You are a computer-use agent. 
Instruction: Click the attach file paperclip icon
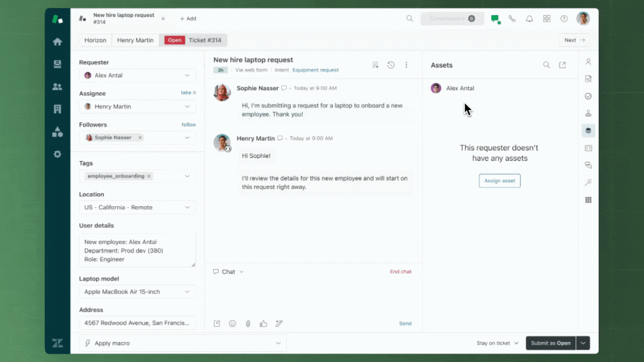tap(248, 324)
